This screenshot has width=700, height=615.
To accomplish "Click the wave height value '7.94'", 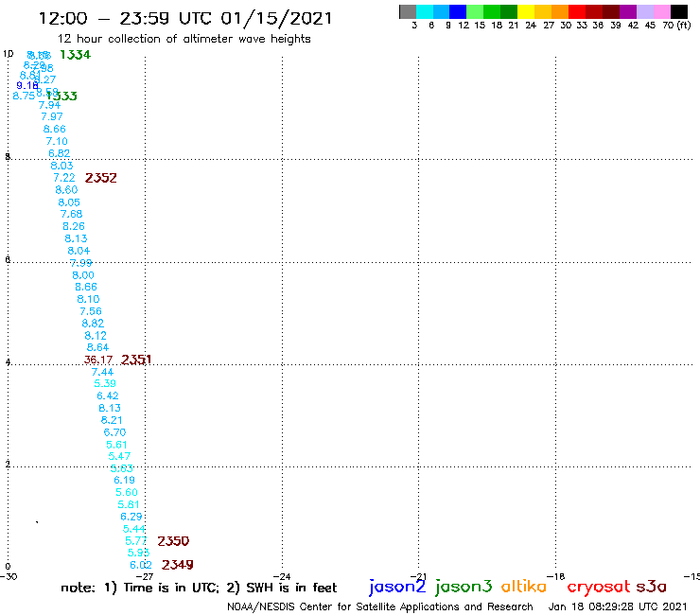I will pos(49,105).
